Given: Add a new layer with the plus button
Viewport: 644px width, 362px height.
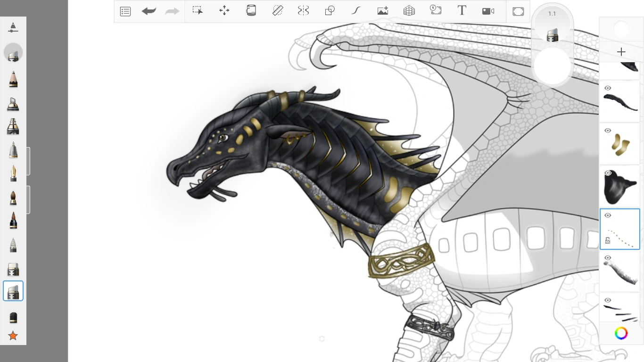Looking at the screenshot, I should pyautogui.click(x=621, y=52).
